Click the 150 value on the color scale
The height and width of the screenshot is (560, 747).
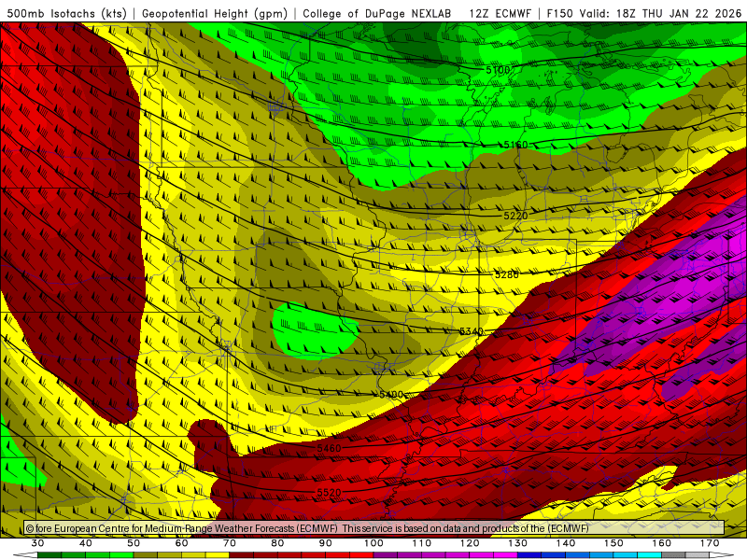[613, 543]
